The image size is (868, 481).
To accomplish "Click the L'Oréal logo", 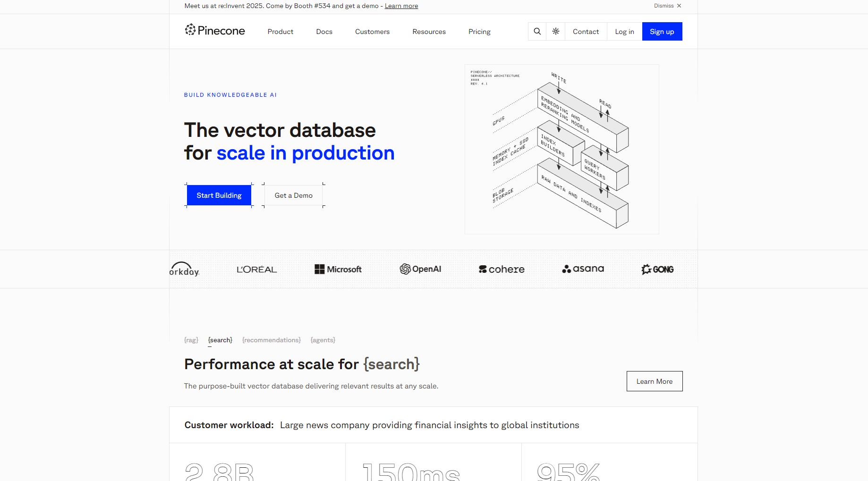I will (x=256, y=269).
